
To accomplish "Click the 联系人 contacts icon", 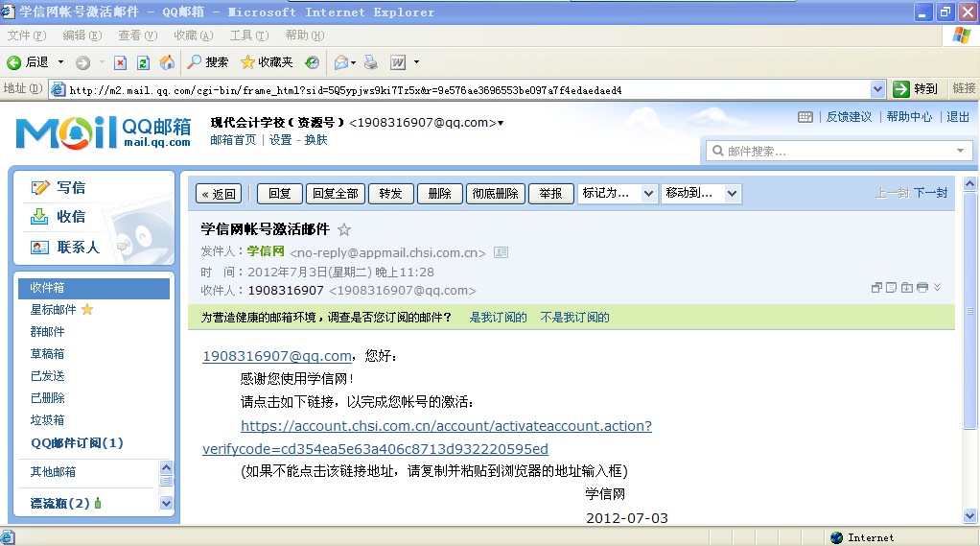I will [x=40, y=248].
